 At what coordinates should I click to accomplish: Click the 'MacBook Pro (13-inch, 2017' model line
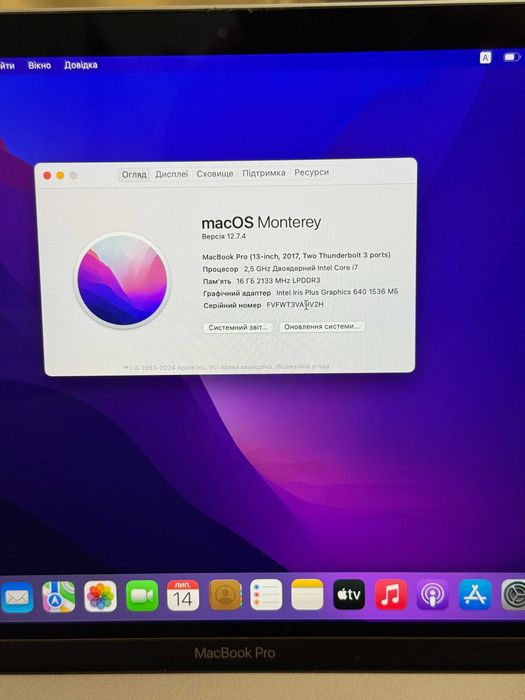pos(296,256)
